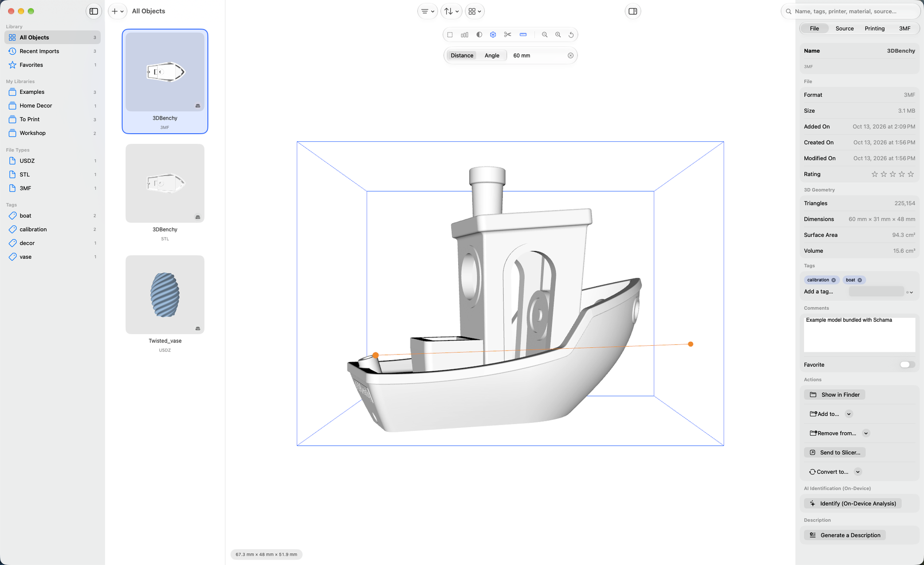Click the half-circle shading mode icon
The image size is (924, 565).
[479, 35]
